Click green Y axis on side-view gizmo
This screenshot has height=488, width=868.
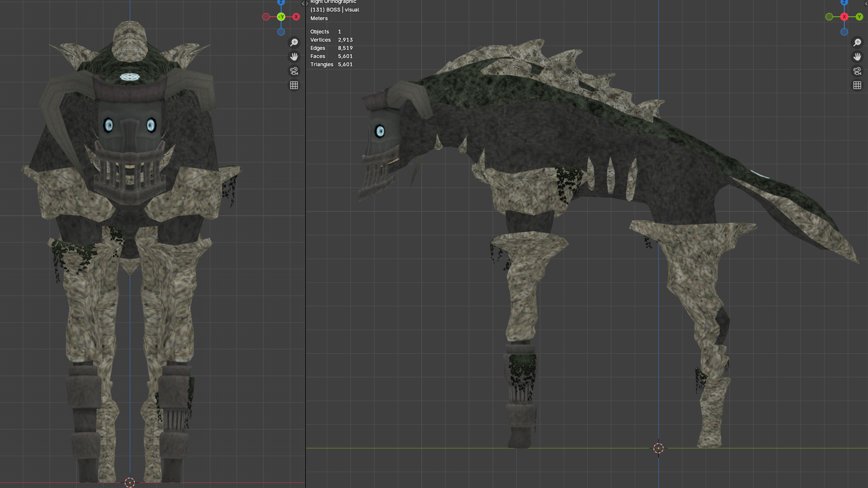click(859, 17)
